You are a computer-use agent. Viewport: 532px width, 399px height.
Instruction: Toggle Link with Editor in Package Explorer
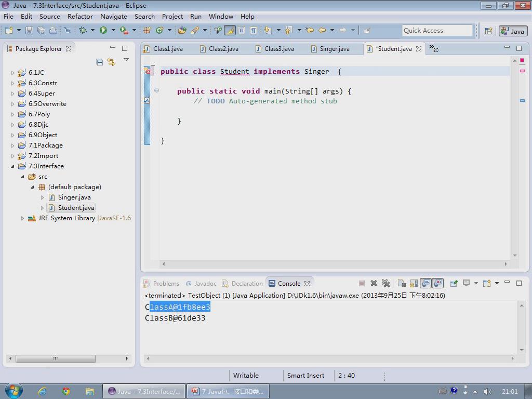point(111,62)
